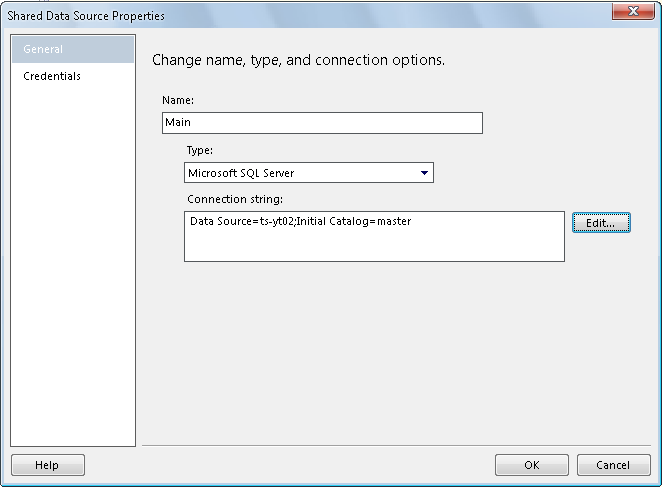Open Help for this dialog
The width and height of the screenshot is (662, 487).
pos(48,465)
